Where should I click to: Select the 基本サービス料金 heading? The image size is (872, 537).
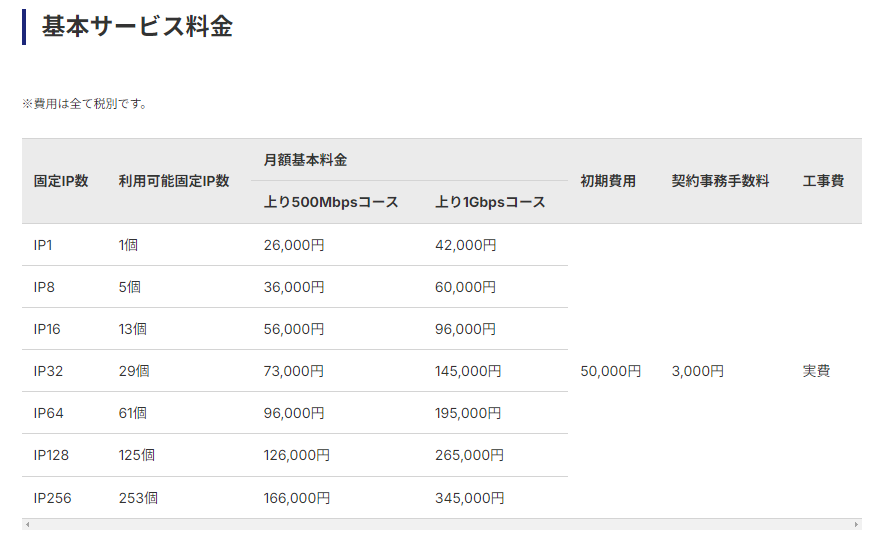tap(137, 26)
